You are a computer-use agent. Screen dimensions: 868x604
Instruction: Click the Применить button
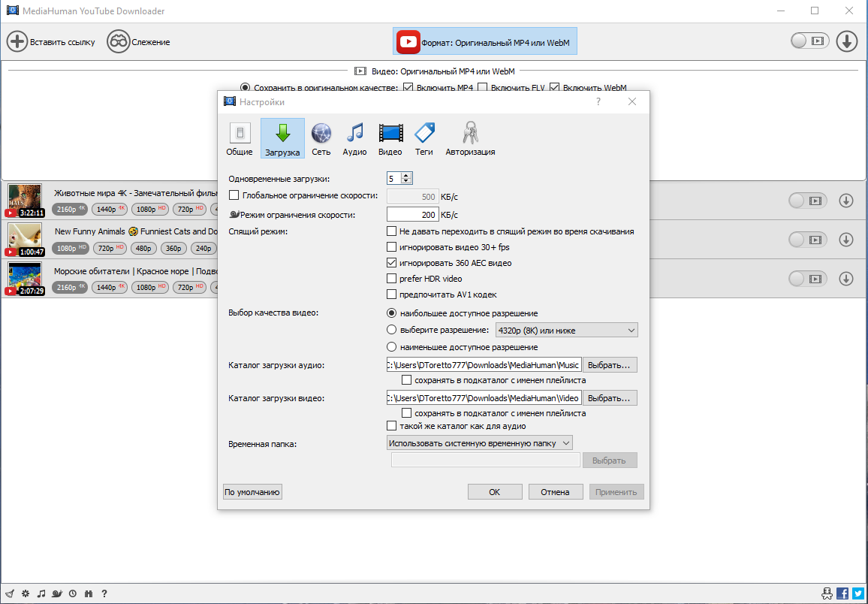click(x=616, y=491)
